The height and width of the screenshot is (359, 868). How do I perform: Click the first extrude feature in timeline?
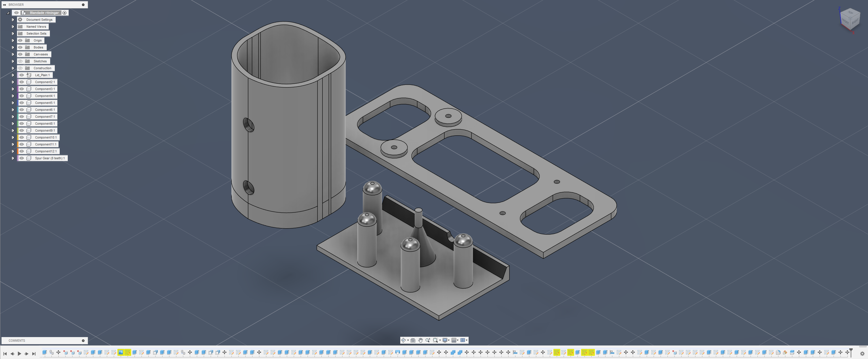pos(44,353)
